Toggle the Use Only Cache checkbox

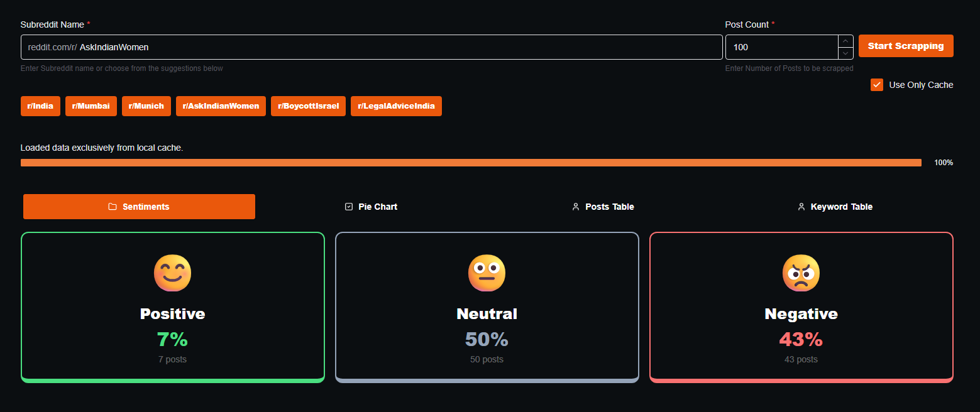877,85
